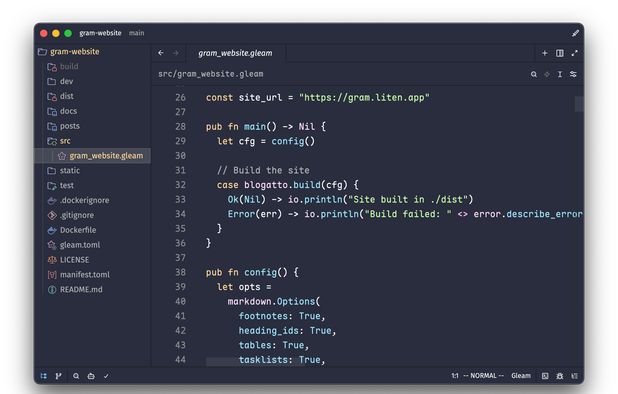Open the main branch switcher
This screenshot has width=618, height=394.
coord(136,33)
